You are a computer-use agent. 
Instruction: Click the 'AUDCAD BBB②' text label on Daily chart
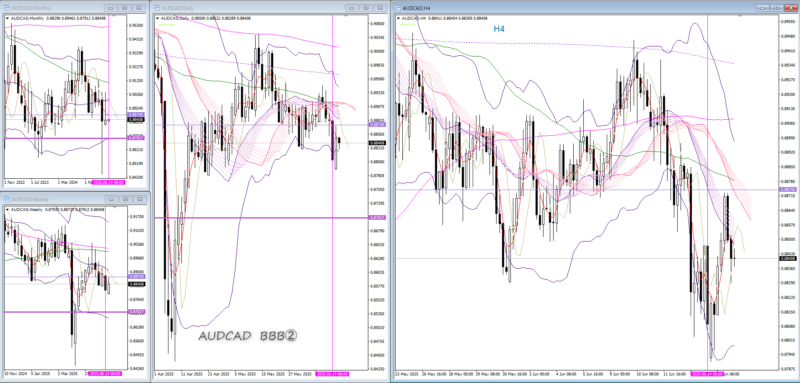coord(248,337)
